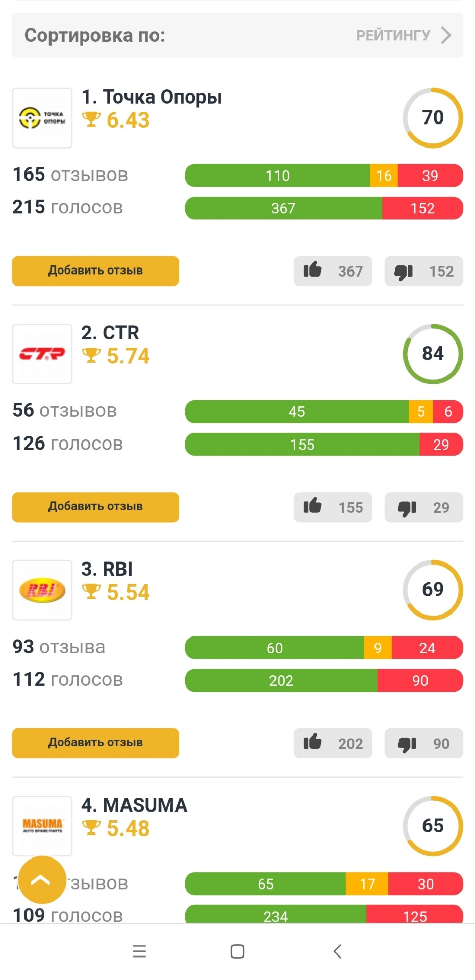The height and width of the screenshot is (980, 475).
Task: Select the trophy icon beside 6.43
Action: 91,120
